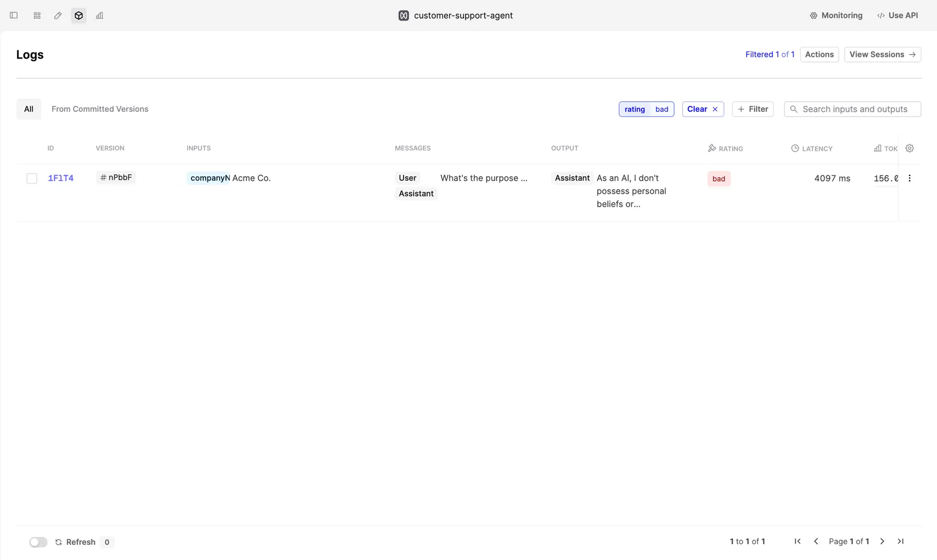937x560 pixels.
Task: Click the ID column header
Action: point(51,149)
